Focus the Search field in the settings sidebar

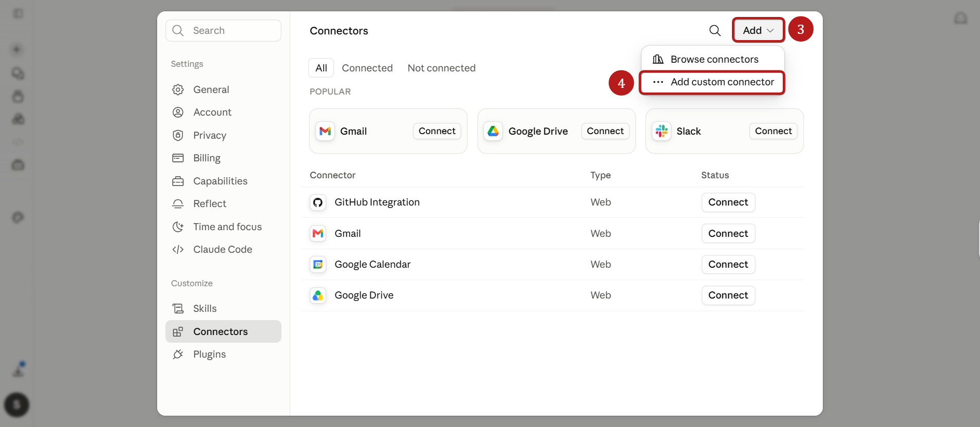223,30
